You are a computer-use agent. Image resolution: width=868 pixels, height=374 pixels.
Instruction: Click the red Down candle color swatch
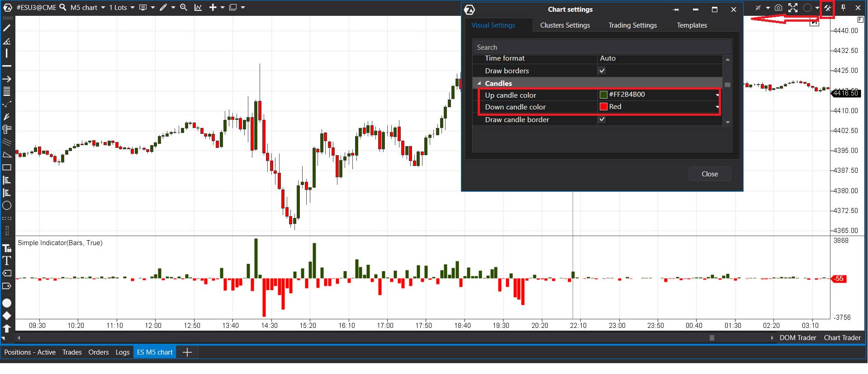[603, 107]
